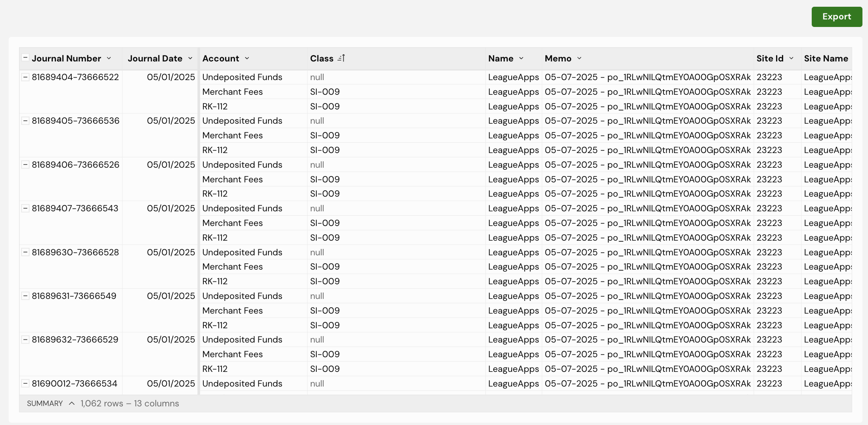
Task: Select journal number cell 81689405-73666536
Action: coord(75,121)
